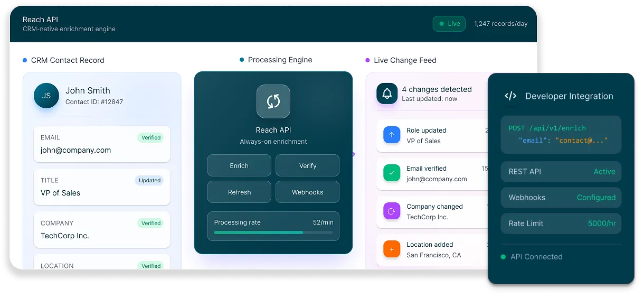644x298 pixels.
Task: Click the bell notification icon
Action: [387, 94]
